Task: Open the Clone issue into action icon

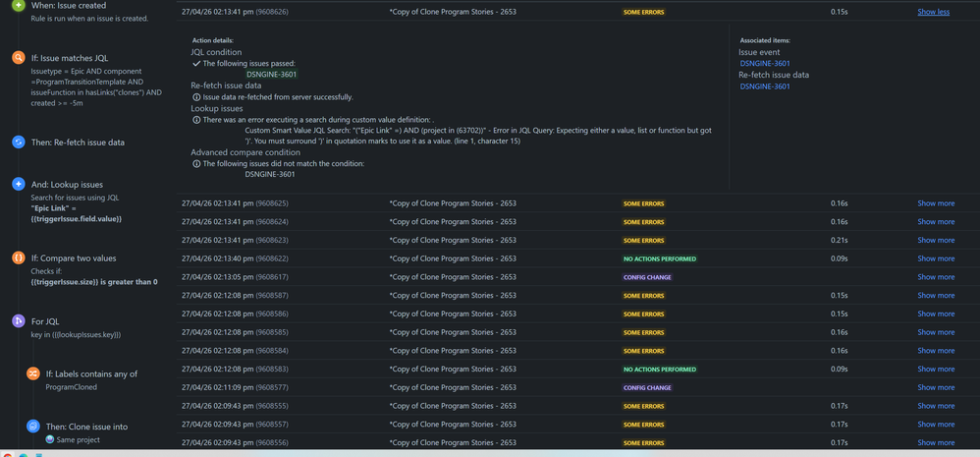Action: point(32,427)
